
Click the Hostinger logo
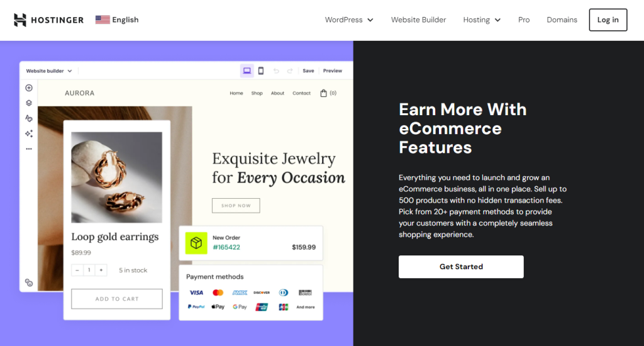point(48,20)
